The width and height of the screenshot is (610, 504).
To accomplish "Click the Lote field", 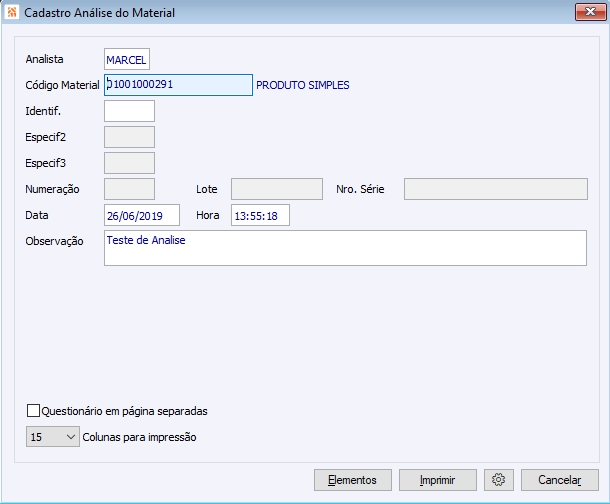I will pyautogui.click(x=277, y=189).
